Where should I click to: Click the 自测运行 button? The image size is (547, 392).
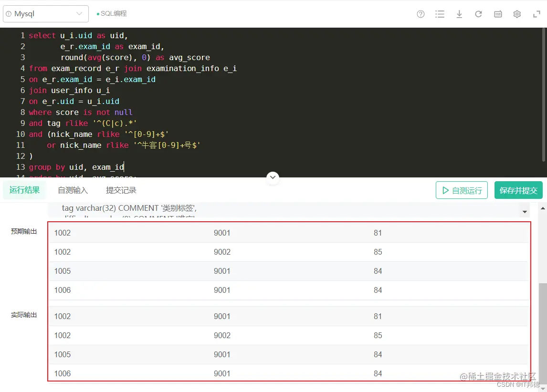[x=462, y=190]
